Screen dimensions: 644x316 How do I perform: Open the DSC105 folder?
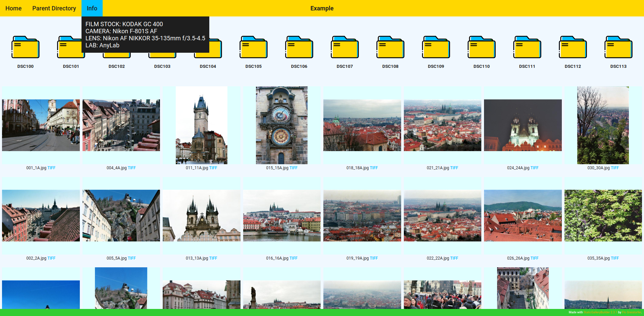coord(254,48)
